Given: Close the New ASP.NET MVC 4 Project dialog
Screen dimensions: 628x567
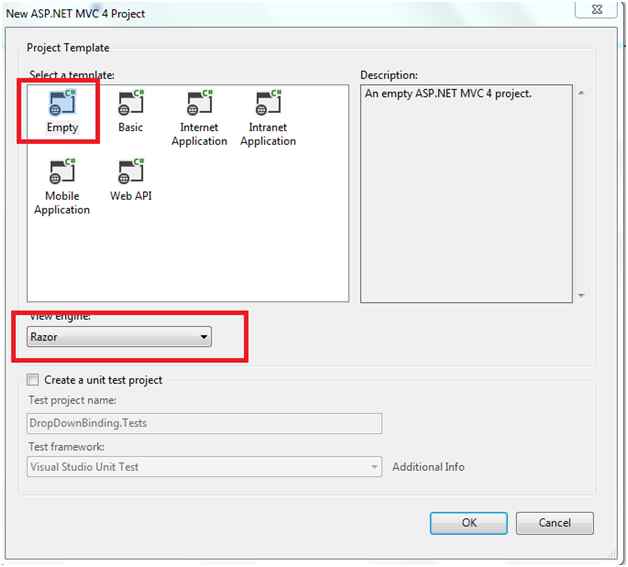Looking at the screenshot, I should click(x=596, y=9).
